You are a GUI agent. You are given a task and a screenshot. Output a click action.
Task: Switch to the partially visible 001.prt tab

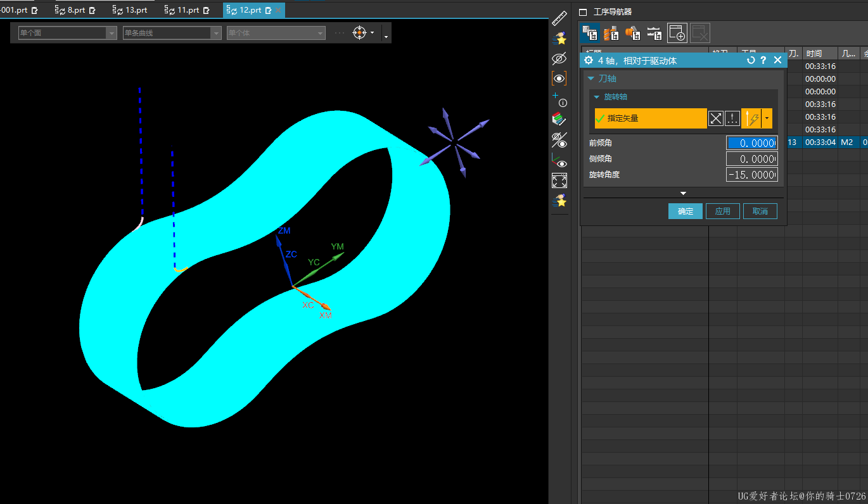point(20,10)
